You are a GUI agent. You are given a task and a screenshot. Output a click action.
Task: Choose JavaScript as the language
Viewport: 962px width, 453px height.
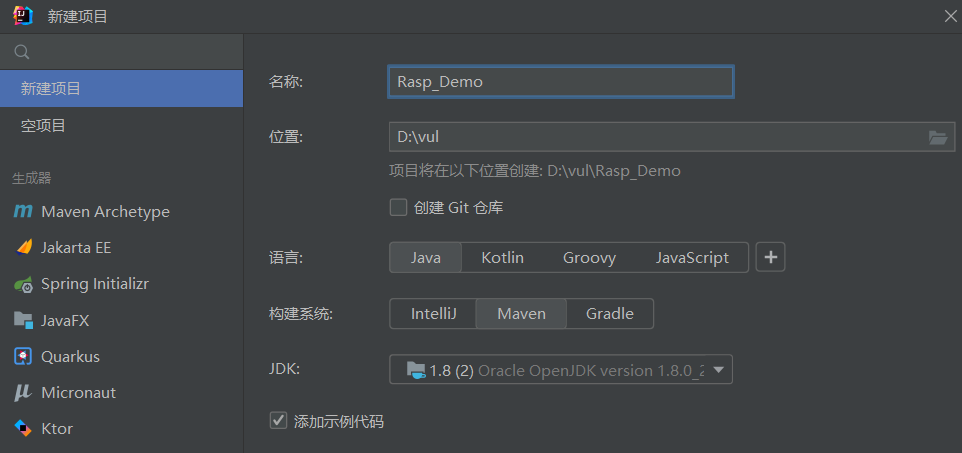click(692, 258)
